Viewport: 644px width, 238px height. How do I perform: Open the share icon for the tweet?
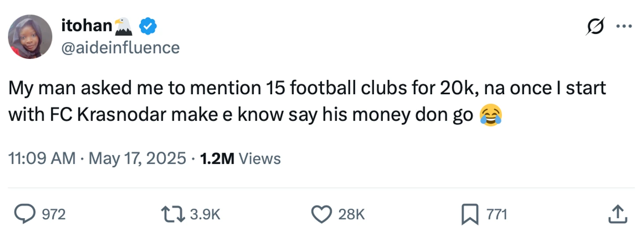(617, 214)
